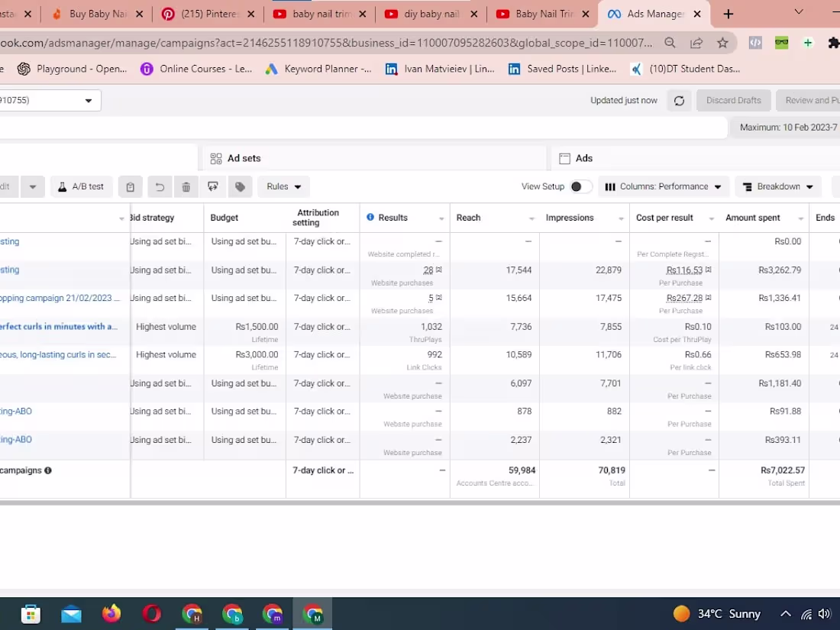Open the Mail app on taskbar
840x630 pixels.
[71, 614]
